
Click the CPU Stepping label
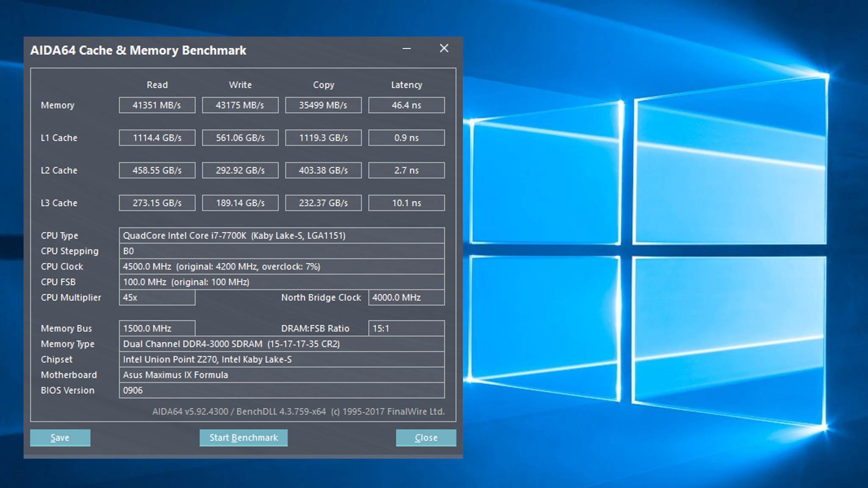[70, 251]
